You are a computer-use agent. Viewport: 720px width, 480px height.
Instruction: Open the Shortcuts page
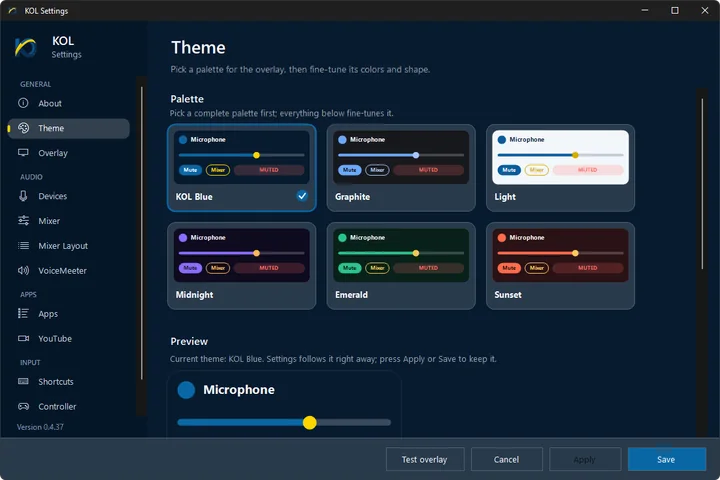(x=69, y=382)
